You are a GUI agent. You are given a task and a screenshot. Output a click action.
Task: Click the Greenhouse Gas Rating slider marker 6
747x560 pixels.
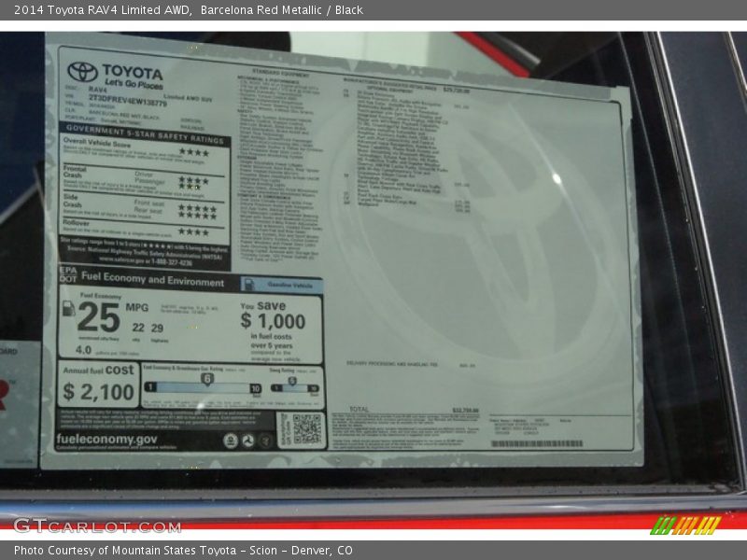(x=207, y=380)
